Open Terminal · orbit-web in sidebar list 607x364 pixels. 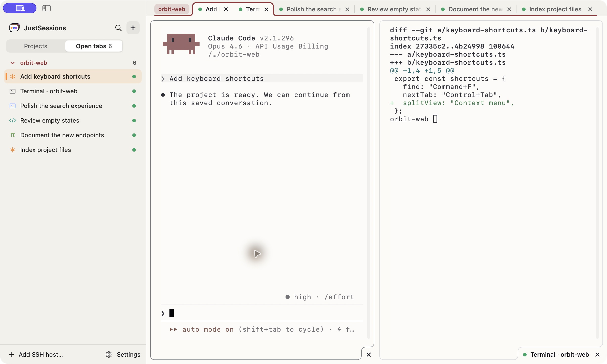pyautogui.click(x=73, y=91)
